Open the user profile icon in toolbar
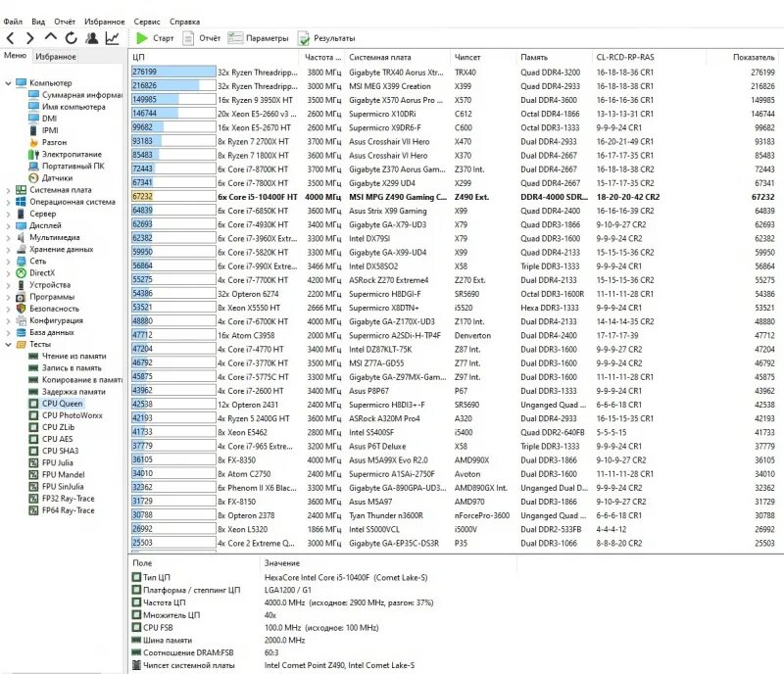This screenshot has width=784, height=674. tap(91, 38)
